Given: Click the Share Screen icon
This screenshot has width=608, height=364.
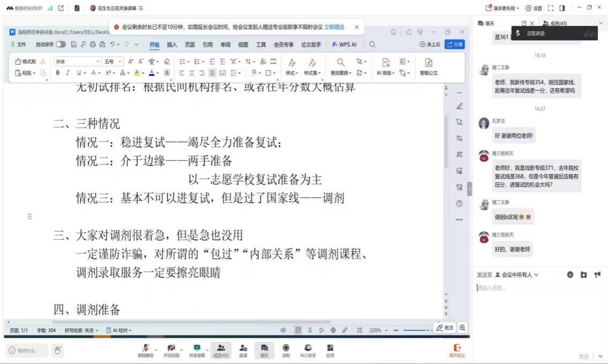Looking at the screenshot, I should [x=196, y=349].
